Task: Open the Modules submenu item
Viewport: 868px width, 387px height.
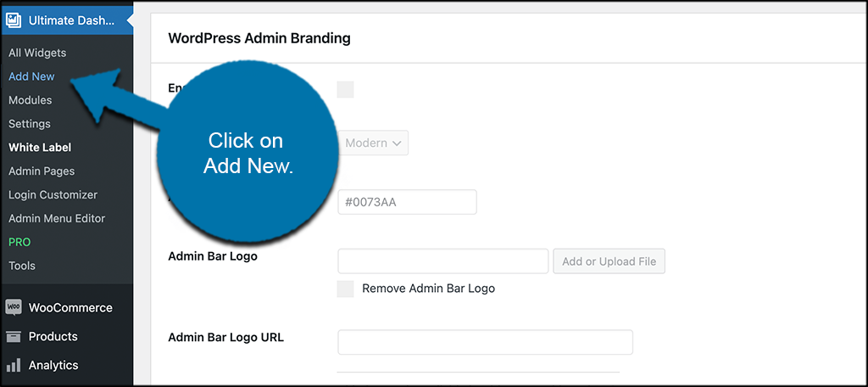Action: [x=30, y=100]
